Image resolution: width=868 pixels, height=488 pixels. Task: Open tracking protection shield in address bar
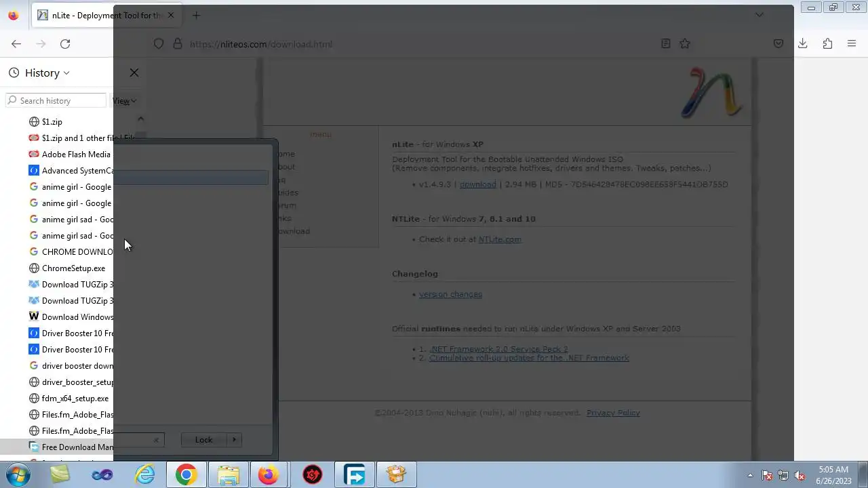tap(159, 43)
